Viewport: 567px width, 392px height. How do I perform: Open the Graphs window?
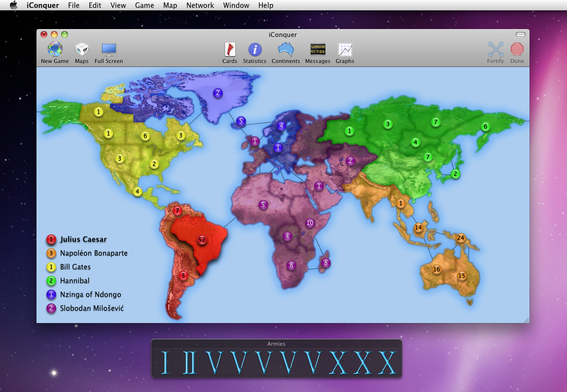tap(345, 52)
